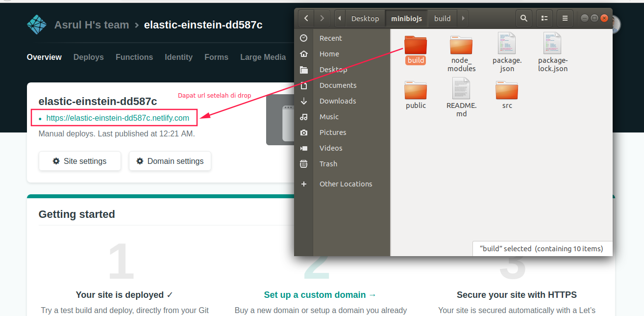Select the node_modules folder
Screen dimensions: 644x316
point(461,53)
